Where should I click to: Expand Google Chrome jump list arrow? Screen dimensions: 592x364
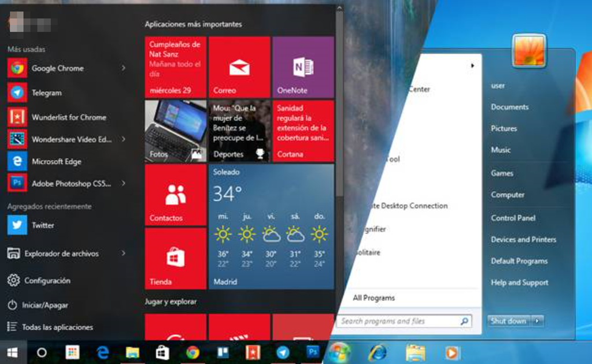[x=123, y=68]
